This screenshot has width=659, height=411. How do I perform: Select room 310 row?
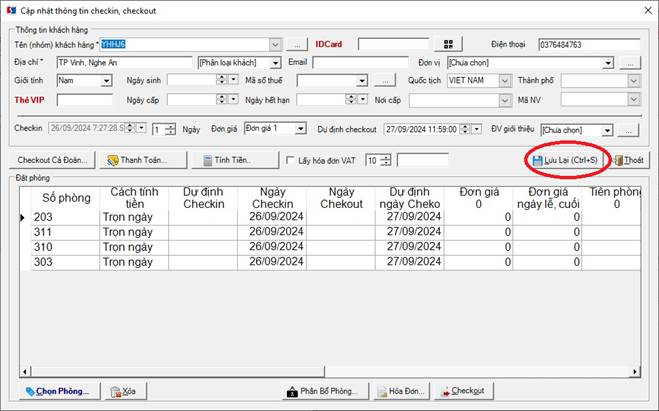(330, 248)
